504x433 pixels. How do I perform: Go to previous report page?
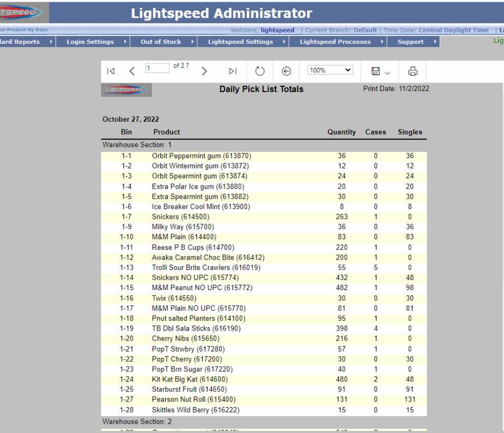[132, 71]
